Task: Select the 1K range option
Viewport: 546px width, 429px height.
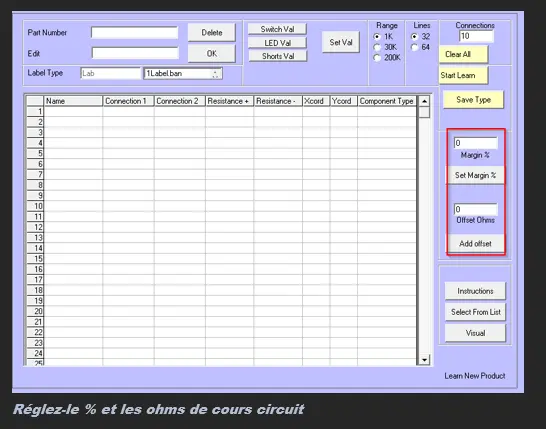Action: (x=377, y=37)
